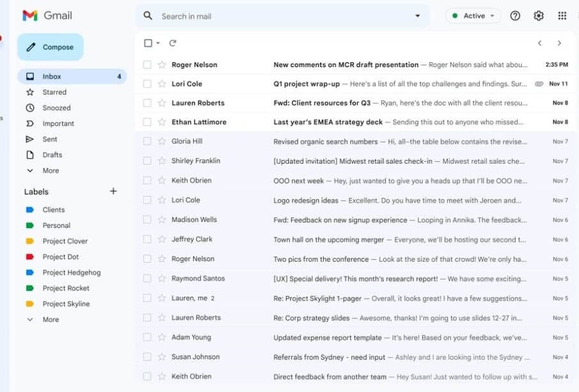The height and width of the screenshot is (392, 579).
Task: Star the Gloria Hill email
Action: (x=162, y=141)
